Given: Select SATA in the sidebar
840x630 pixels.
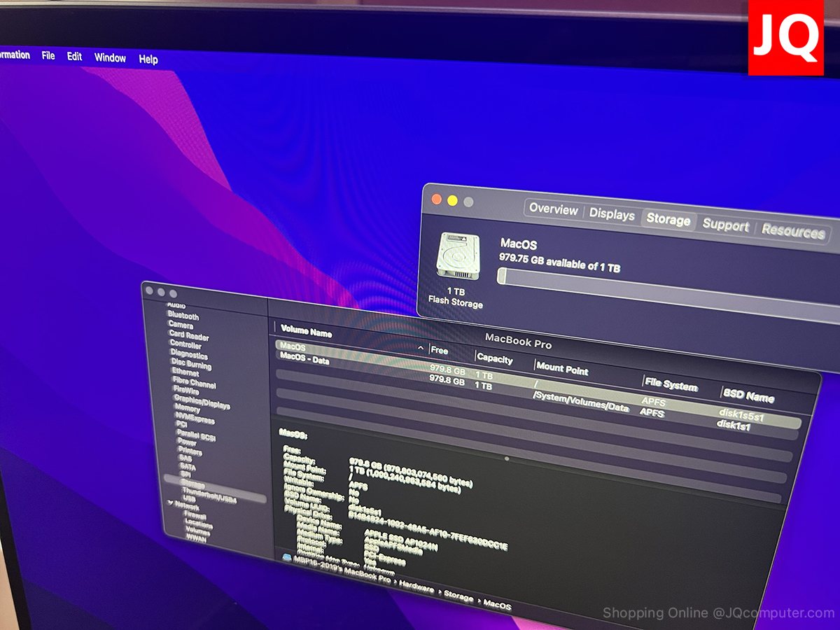Looking at the screenshot, I should coord(187,467).
